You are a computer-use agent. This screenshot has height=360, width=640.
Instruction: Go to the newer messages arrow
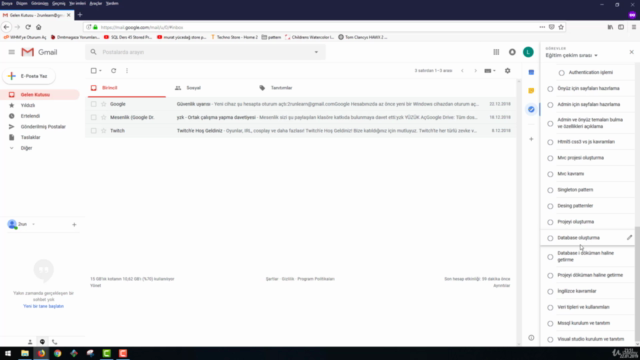[462, 71]
